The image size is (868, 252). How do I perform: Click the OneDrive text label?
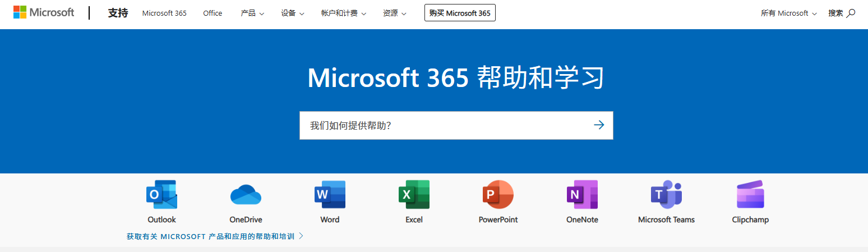(x=246, y=219)
